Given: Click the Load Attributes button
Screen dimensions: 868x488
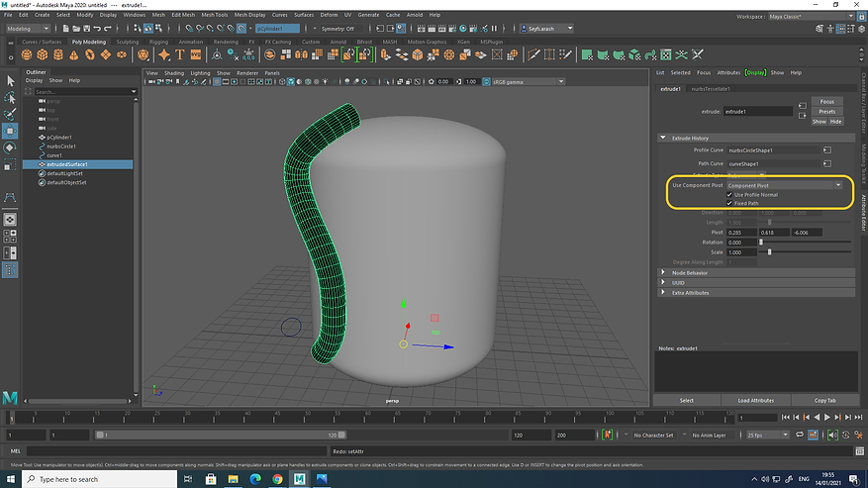Looking at the screenshot, I should [x=755, y=401].
